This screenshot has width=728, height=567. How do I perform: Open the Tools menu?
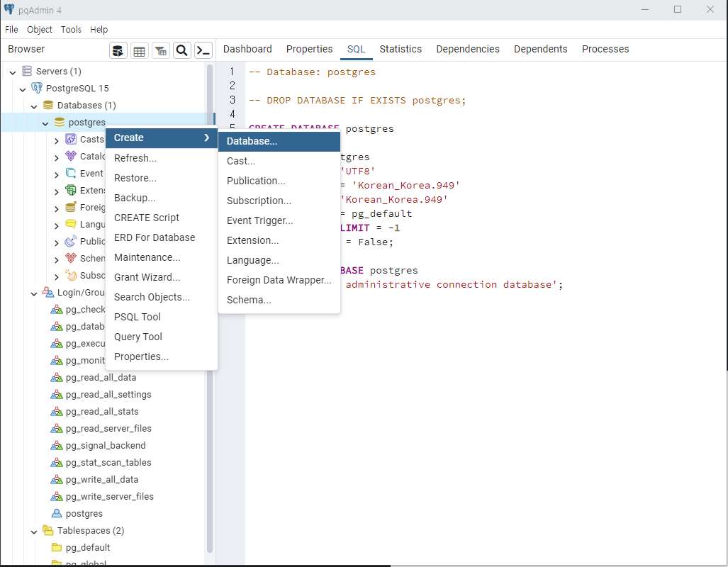coord(71,29)
